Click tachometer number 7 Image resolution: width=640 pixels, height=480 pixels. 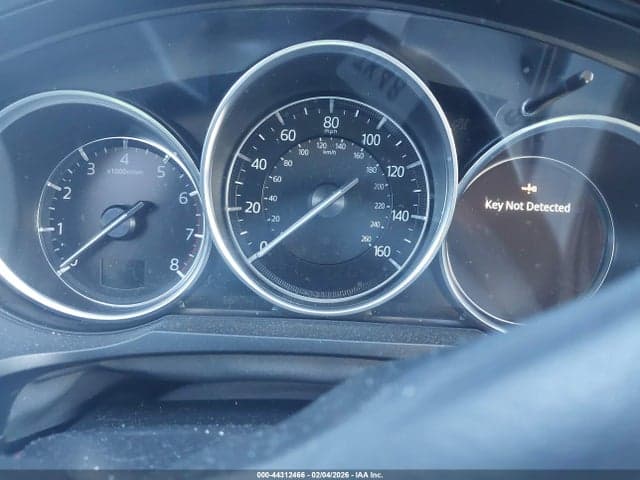point(189,234)
